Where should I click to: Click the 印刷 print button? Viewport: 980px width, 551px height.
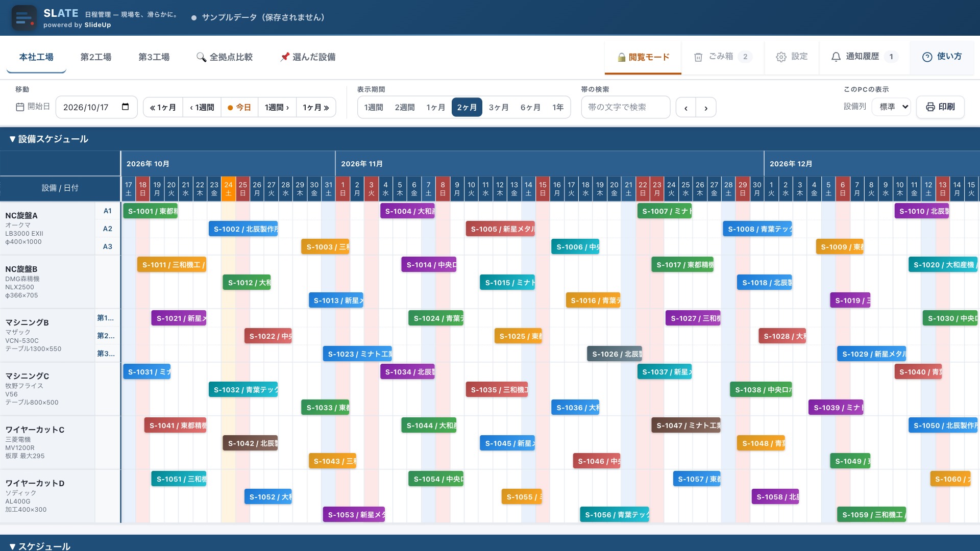click(x=940, y=107)
